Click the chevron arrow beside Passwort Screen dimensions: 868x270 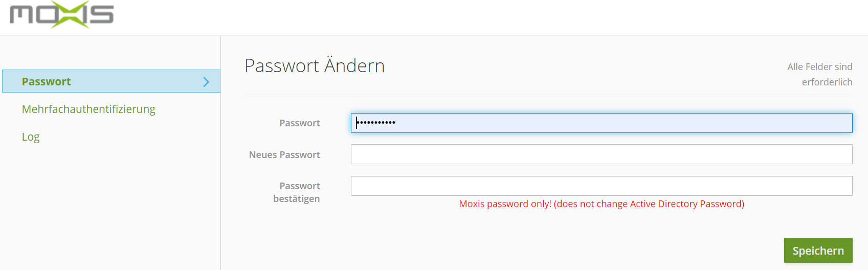click(206, 82)
